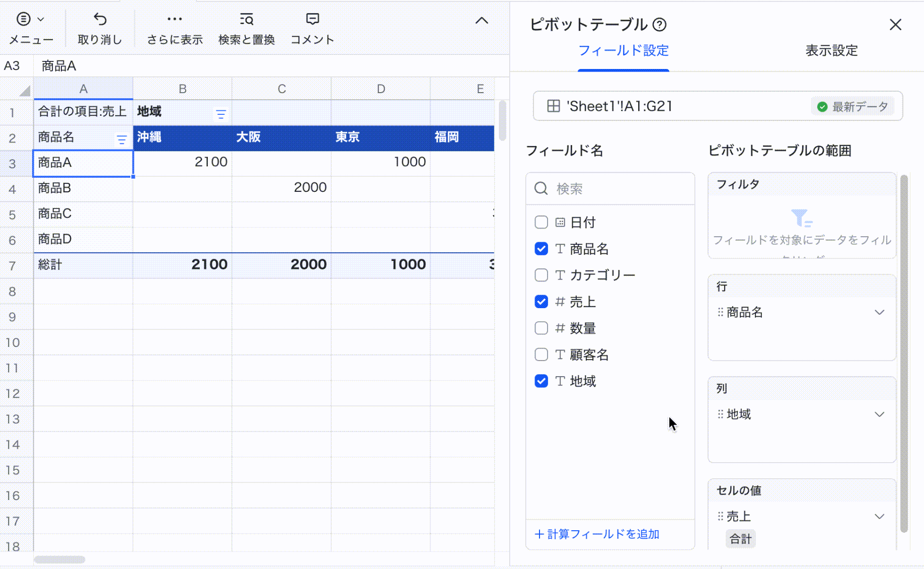Click the 合計 aggregation button
Screen dimensions: 924x569
coord(740,538)
